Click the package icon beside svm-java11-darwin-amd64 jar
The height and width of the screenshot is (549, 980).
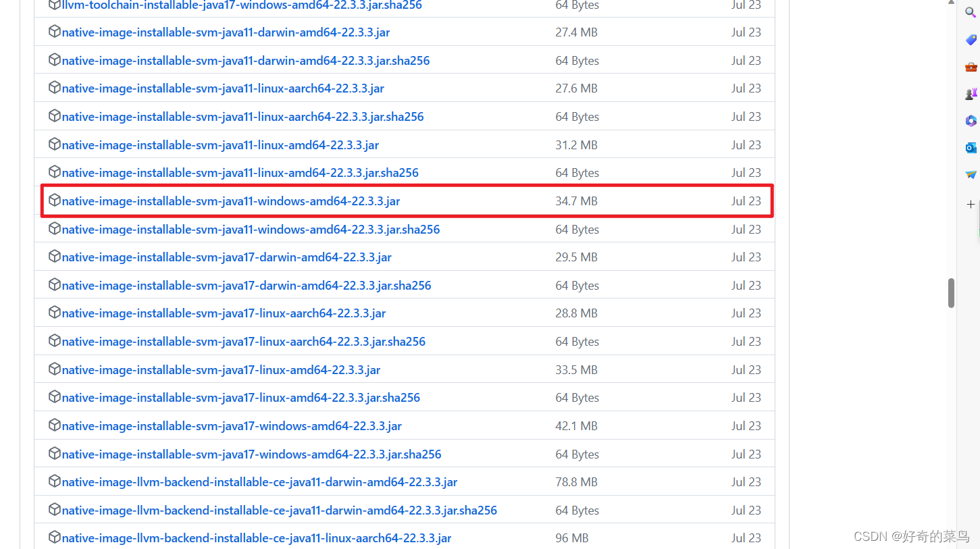[x=55, y=32]
